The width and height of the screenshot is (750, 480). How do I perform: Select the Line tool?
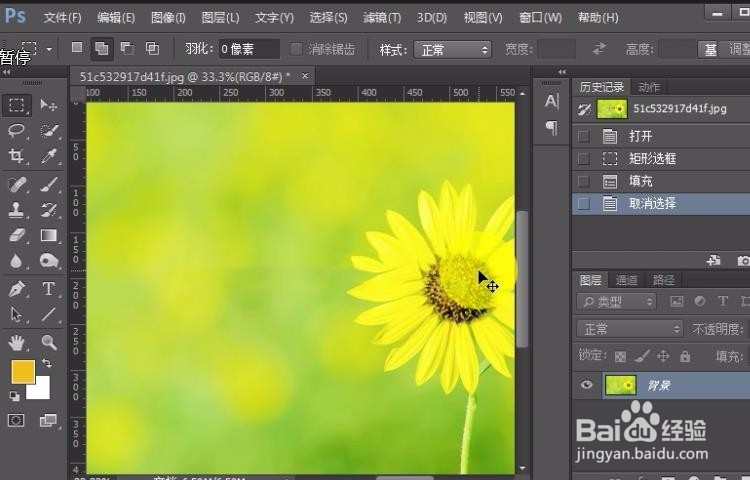pos(49,314)
